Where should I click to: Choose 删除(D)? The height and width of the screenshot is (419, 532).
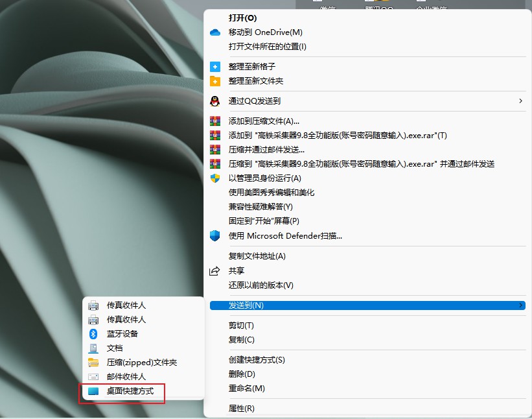click(242, 374)
